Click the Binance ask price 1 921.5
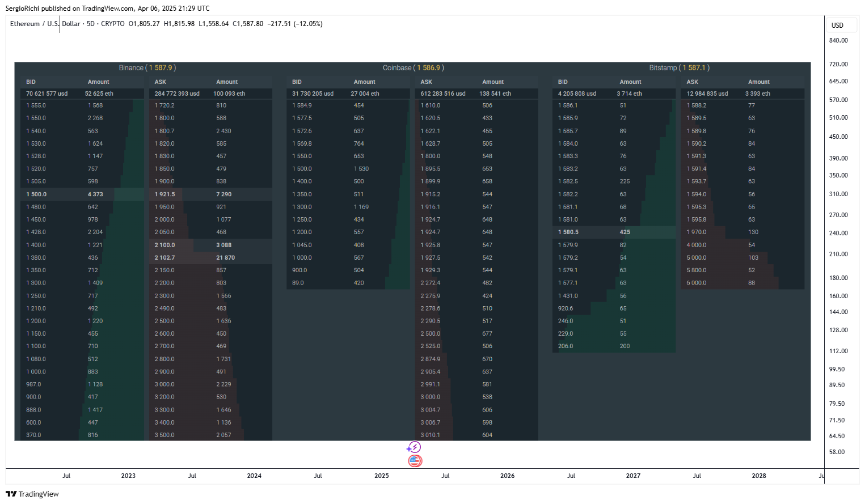The width and height of the screenshot is (865, 504). coord(165,194)
